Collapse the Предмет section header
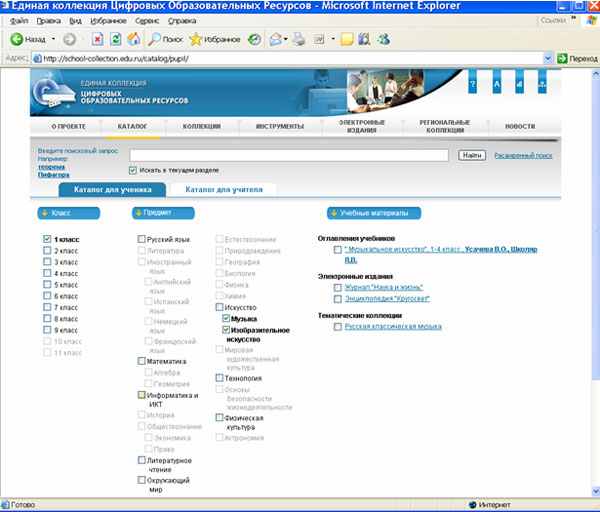Screen dimensions: 600x512 tap(163, 213)
